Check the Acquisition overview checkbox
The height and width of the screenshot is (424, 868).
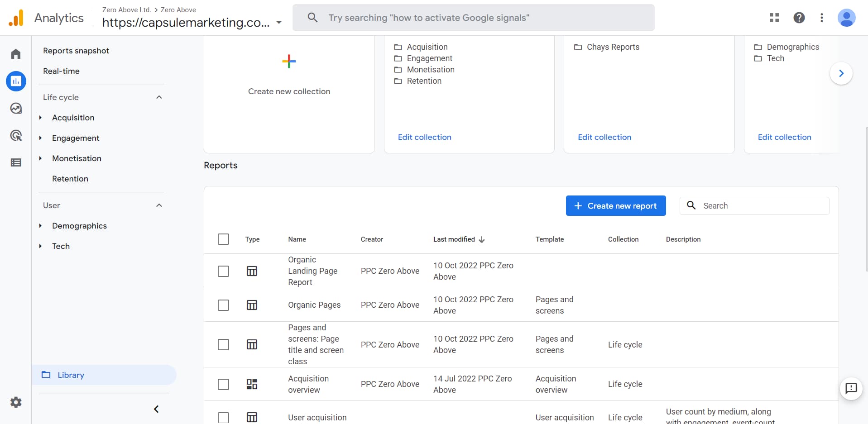coord(223,384)
